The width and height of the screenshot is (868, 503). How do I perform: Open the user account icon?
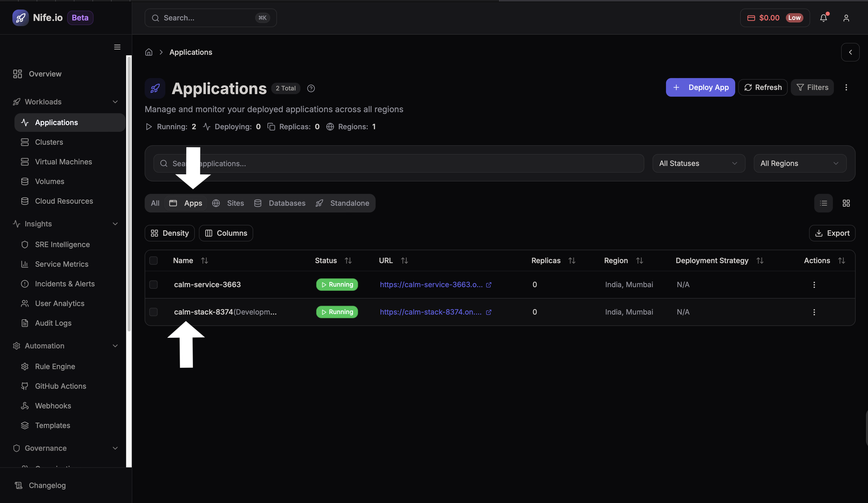846,18
